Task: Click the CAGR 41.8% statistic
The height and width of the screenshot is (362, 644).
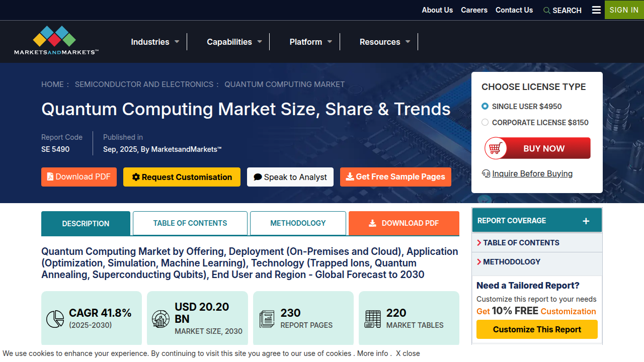Action: pos(100,313)
